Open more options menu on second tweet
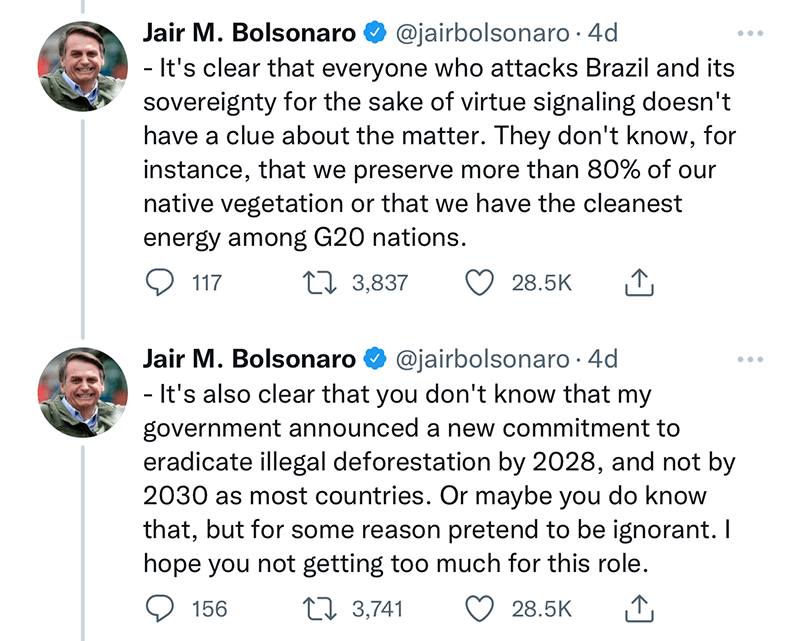Viewport: 800px width, 641px height. pos(748,359)
